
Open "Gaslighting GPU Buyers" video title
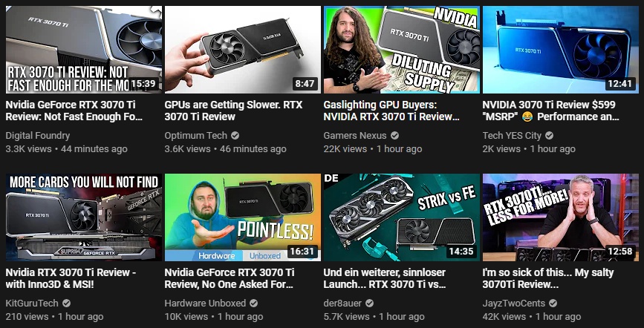(x=391, y=111)
